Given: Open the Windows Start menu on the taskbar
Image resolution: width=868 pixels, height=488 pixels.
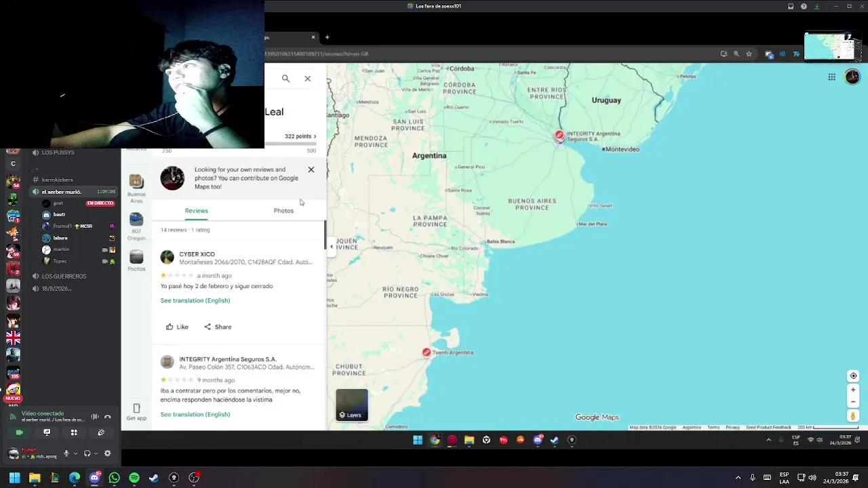Looking at the screenshot, I should tap(14, 478).
